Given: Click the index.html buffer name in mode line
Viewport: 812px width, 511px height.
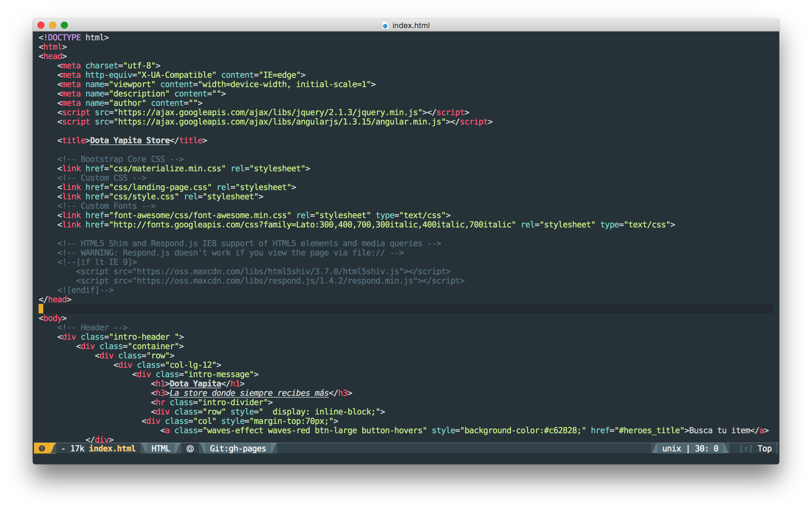Looking at the screenshot, I should click(x=112, y=448).
